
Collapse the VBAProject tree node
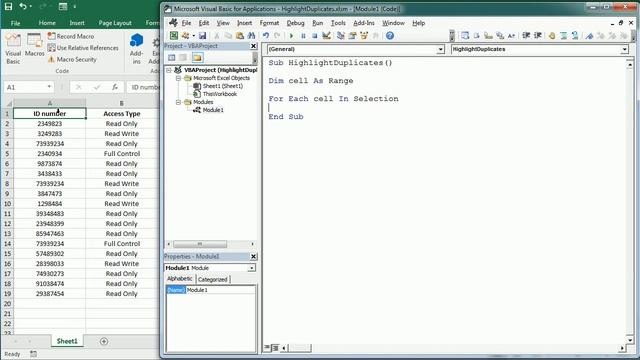(169, 70)
